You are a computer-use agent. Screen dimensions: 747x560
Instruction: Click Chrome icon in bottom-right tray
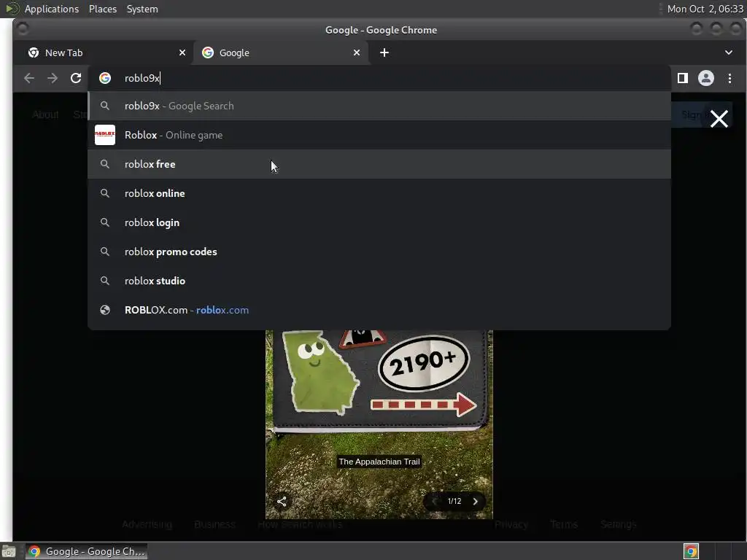coord(691,551)
